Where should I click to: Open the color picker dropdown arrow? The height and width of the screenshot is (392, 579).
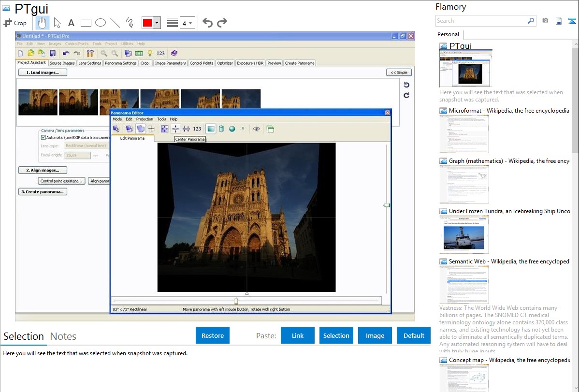point(157,23)
